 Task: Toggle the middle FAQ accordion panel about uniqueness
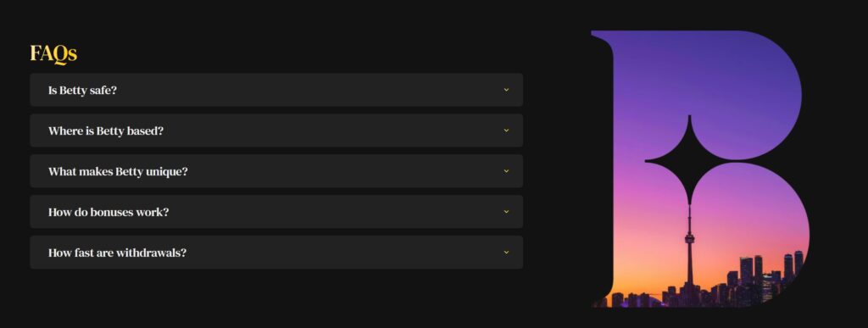[x=276, y=171]
